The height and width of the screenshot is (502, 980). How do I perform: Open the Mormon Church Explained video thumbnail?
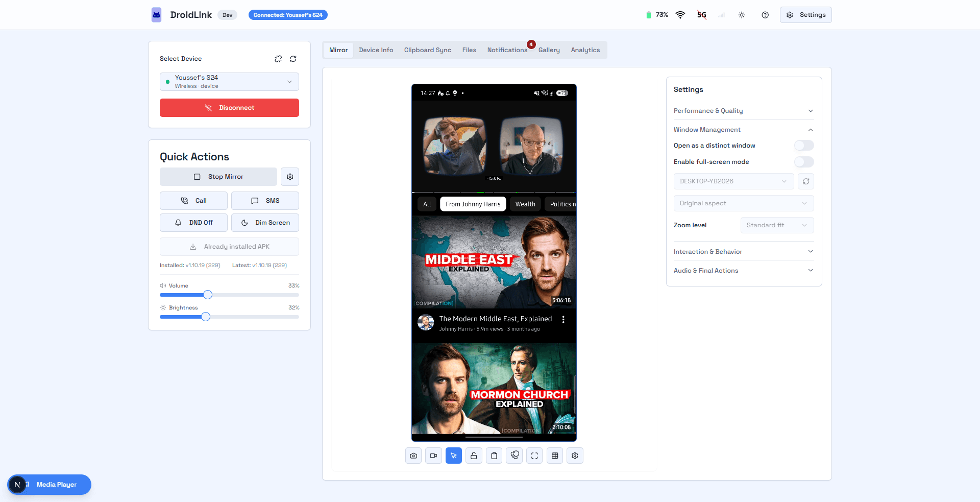point(494,389)
